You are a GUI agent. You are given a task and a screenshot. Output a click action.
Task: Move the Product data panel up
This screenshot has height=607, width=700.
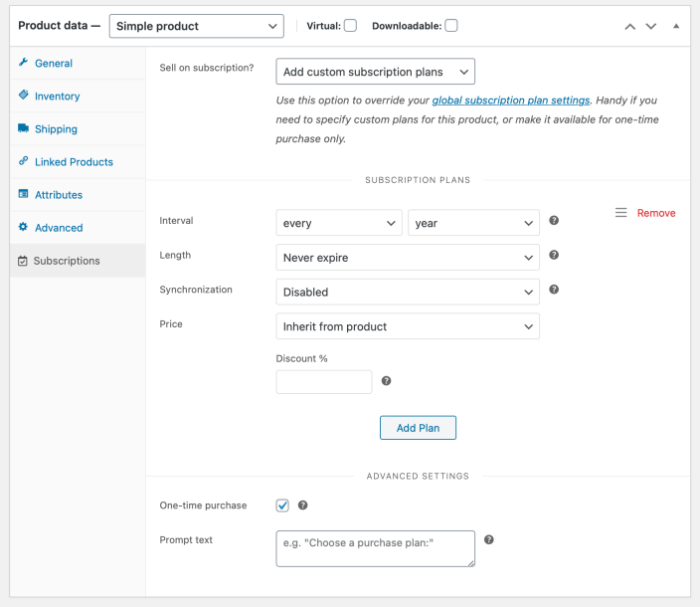629,26
